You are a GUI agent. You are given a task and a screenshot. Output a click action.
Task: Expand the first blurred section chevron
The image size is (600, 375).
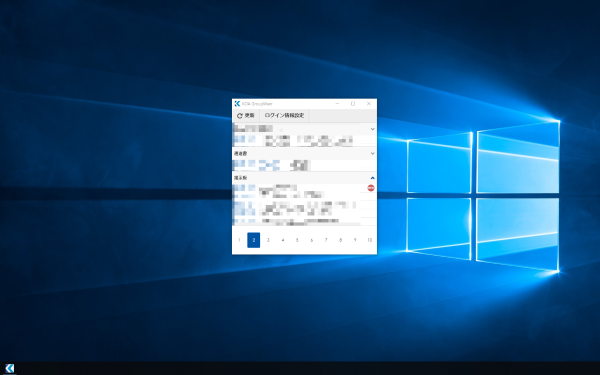coord(372,129)
